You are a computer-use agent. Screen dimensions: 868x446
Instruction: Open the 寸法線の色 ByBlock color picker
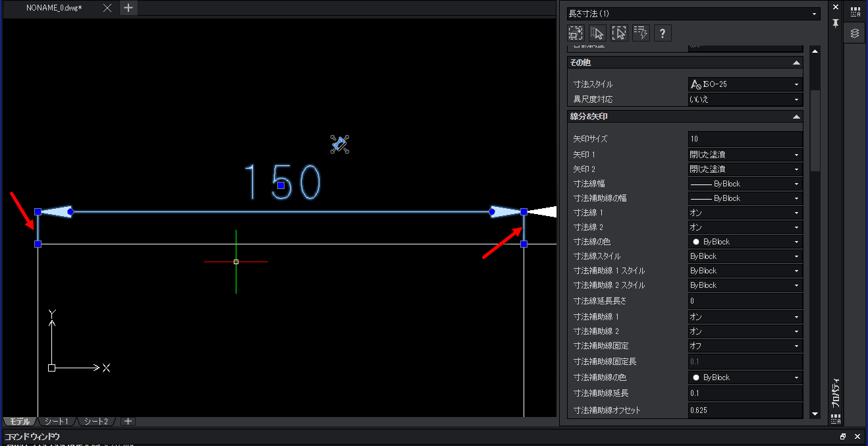[745, 242]
